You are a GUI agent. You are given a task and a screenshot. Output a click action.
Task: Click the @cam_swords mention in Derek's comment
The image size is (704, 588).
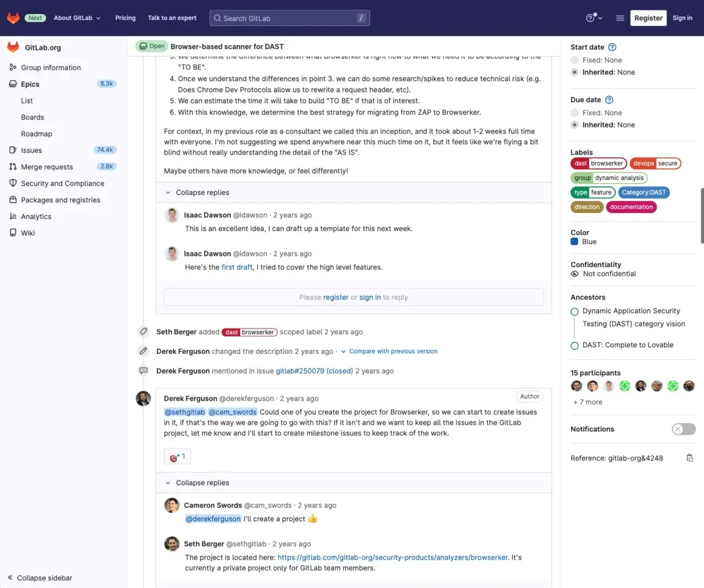tap(233, 412)
